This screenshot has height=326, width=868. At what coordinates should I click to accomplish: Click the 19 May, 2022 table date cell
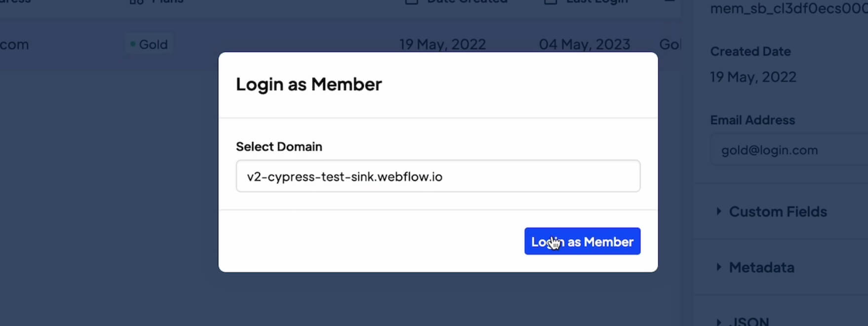(442, 44)
